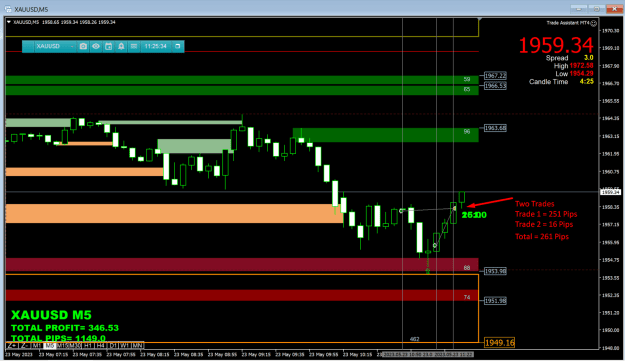This screenshot has height=361, width=625.
Task: Click the High 1972.58 value
Action: tap(581, 66)
